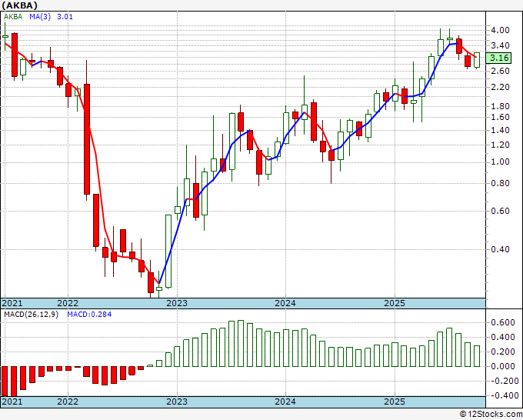The width and height of the screenshot is (523, 420).
Task: Click 2024 on the price chart timeline
Action: 285,303
